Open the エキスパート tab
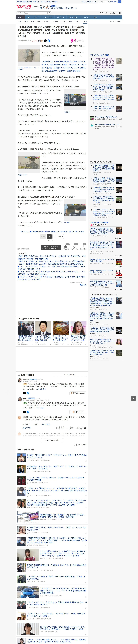Screen dimensions: 138x644 (48, 17)
